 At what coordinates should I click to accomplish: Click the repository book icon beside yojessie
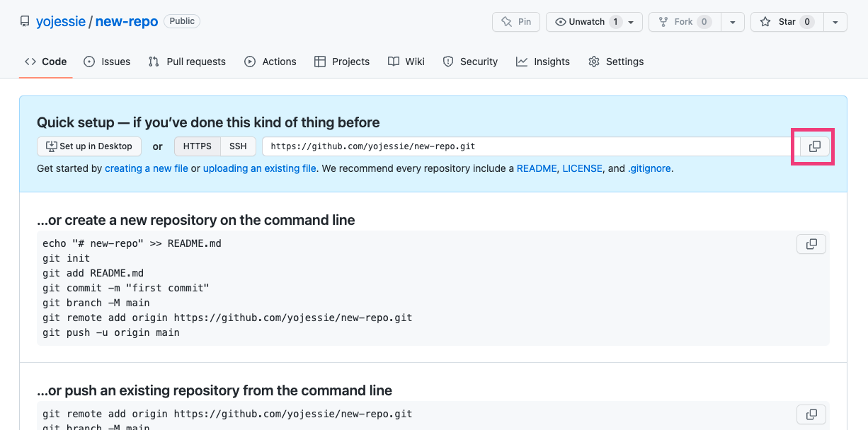(x=25, y=22)
